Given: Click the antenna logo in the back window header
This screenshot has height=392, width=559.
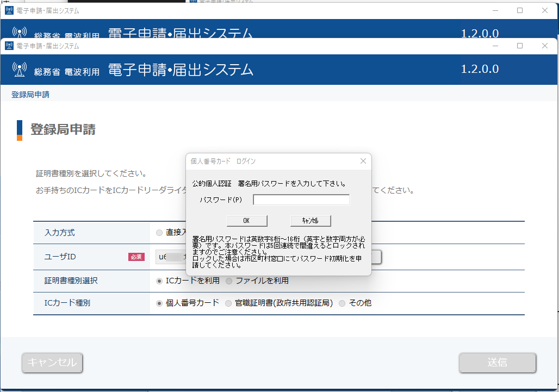Looking at the screenshot, I should tap(19, 32).
